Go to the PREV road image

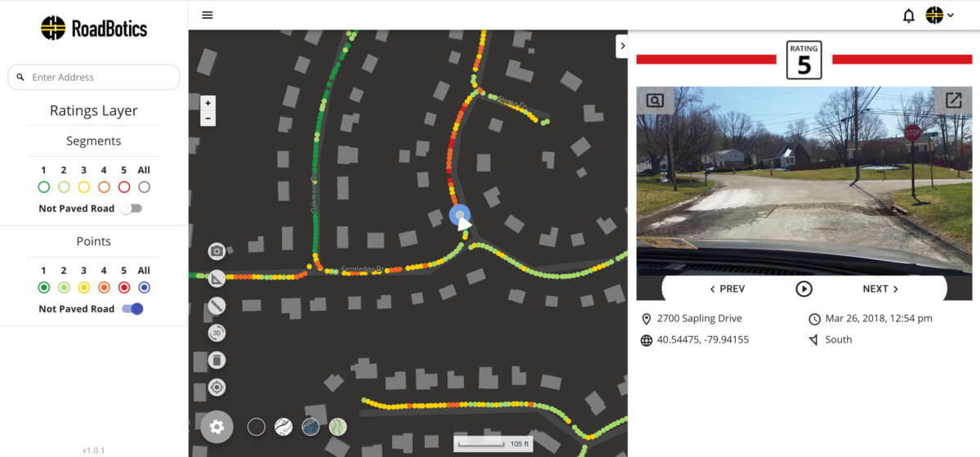coord(727,289)
